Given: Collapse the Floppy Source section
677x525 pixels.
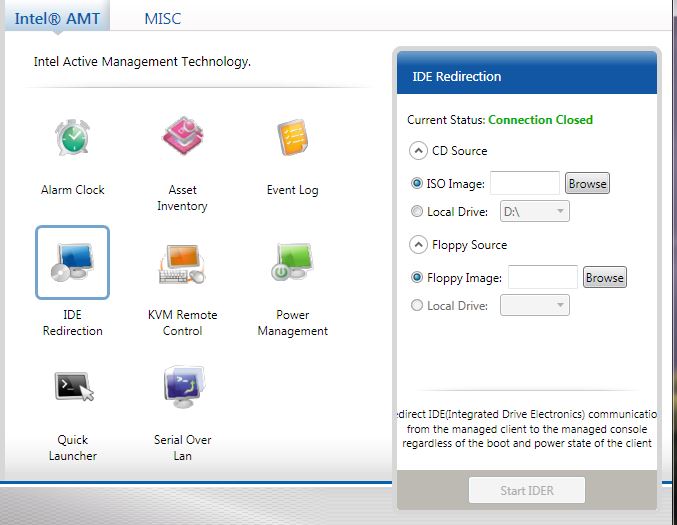Looking at the screenshot, I should 418,245.
